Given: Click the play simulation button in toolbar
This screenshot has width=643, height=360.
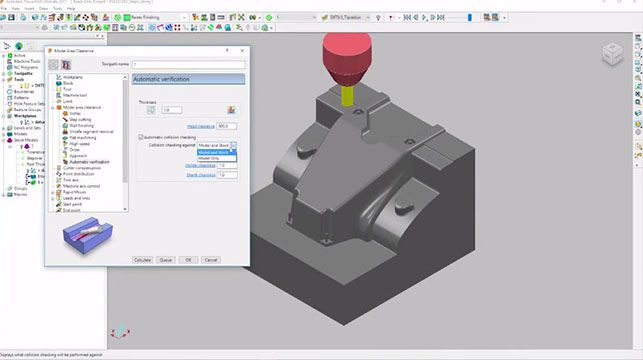Looking at the screenshot, I should (424, 18).
